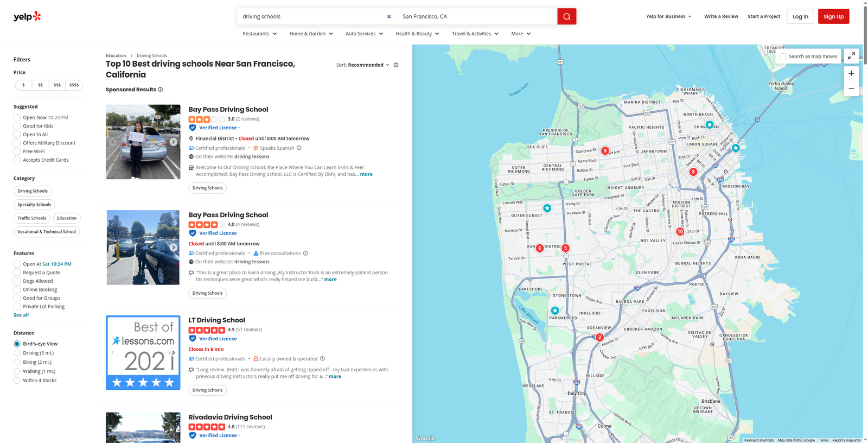
Task: Click the Log In button
Action: pos(800,16)
